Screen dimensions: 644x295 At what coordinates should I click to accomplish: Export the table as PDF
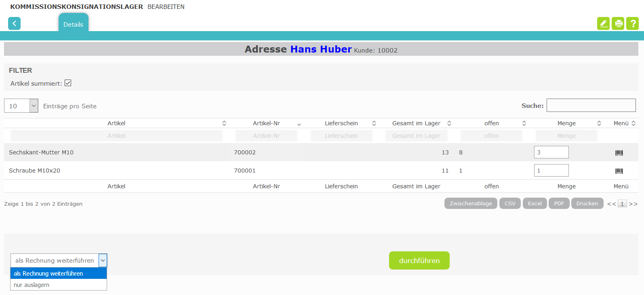559,203
